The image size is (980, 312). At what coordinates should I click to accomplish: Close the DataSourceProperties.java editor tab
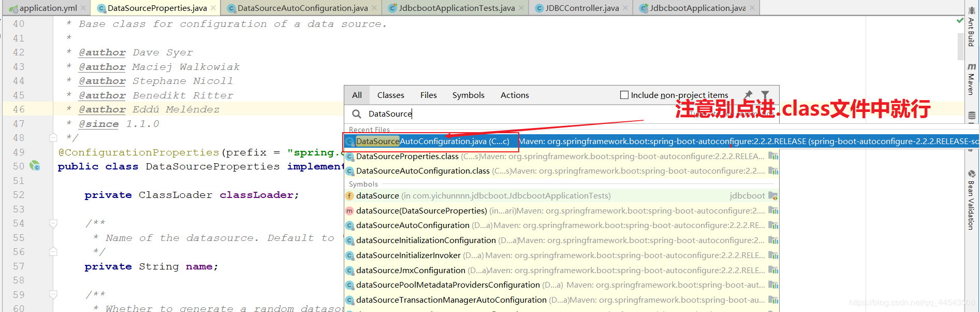click(x=213, y=8)
